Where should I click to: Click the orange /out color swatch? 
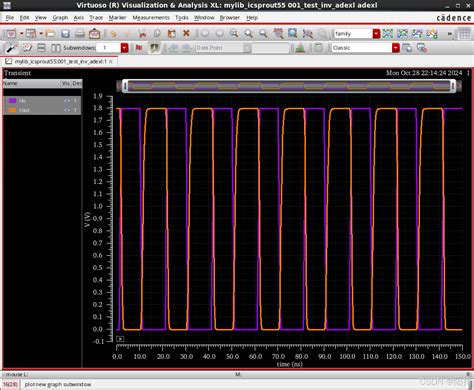coord(12,110)
